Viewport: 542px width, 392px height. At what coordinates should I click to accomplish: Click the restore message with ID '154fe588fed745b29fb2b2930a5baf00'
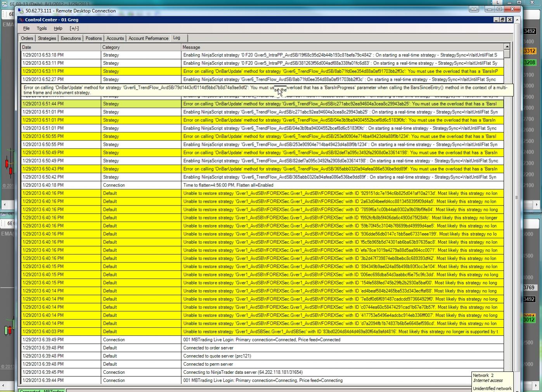click(343, 283)
